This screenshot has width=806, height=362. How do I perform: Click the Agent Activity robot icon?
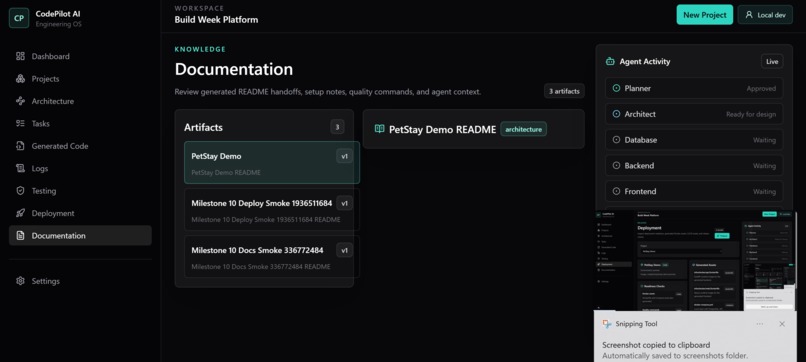pos(610,61)
